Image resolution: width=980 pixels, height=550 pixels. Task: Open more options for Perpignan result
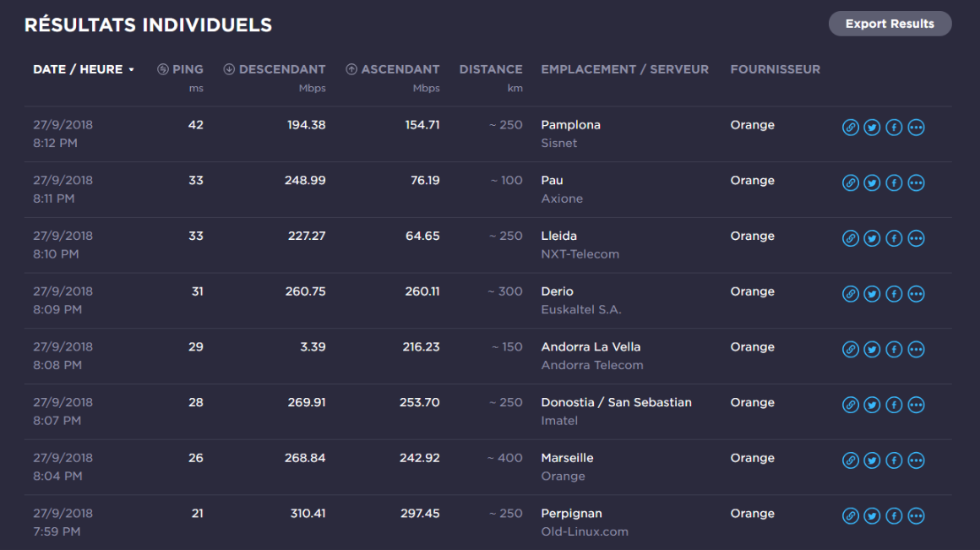click(916, 516)
